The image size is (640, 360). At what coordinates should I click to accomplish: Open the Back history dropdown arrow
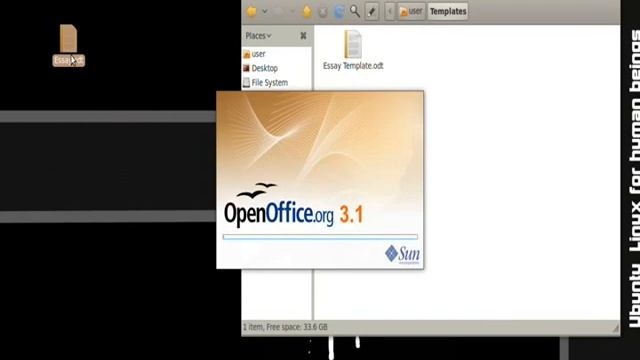pyautogui.click(x=264, y=11)
